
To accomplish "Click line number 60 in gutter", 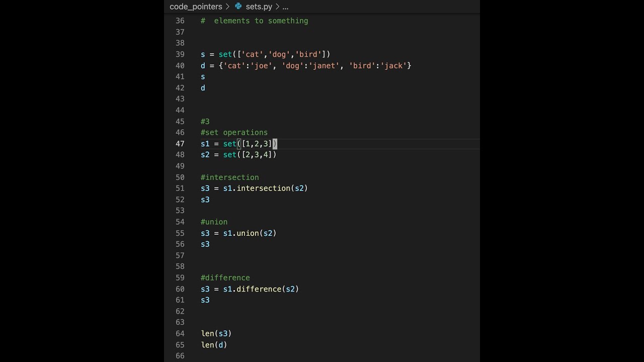I will tap(180, 289).
